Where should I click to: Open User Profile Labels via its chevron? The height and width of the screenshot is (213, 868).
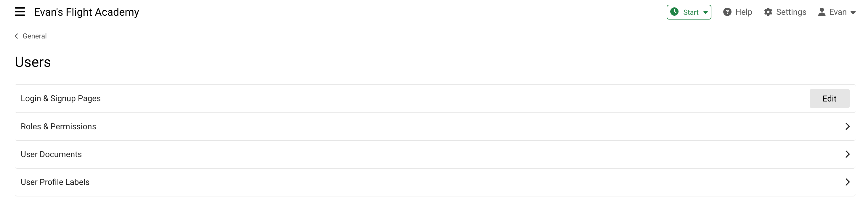tap(848, 182)
